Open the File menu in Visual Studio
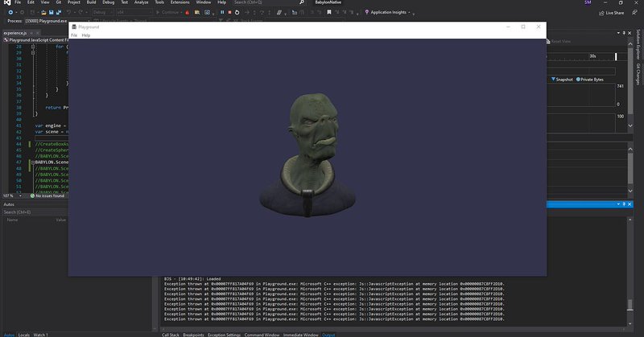The height and width of the screenshot is (337, 644). [18, 2]
